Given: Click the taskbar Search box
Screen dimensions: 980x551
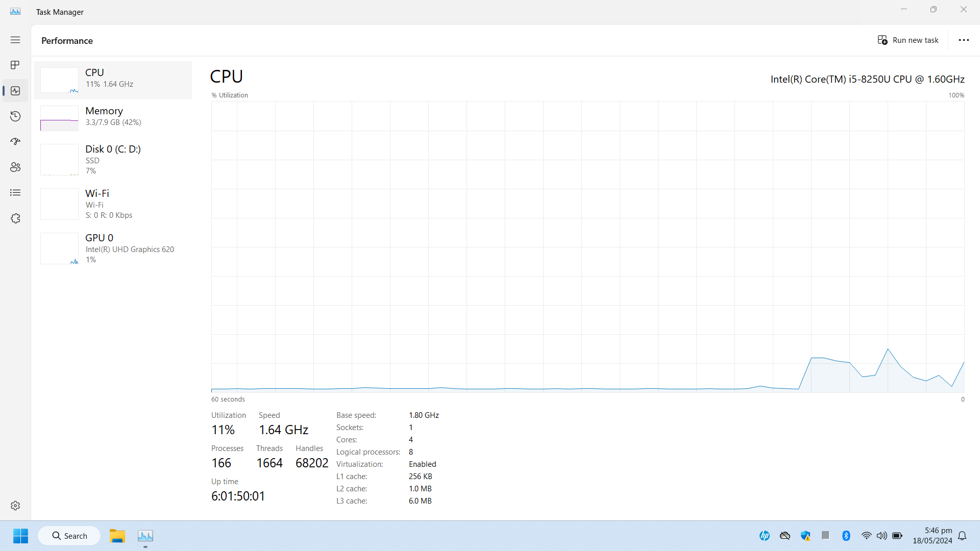Looking at the screenshot, I should click(x=69, y=536).
